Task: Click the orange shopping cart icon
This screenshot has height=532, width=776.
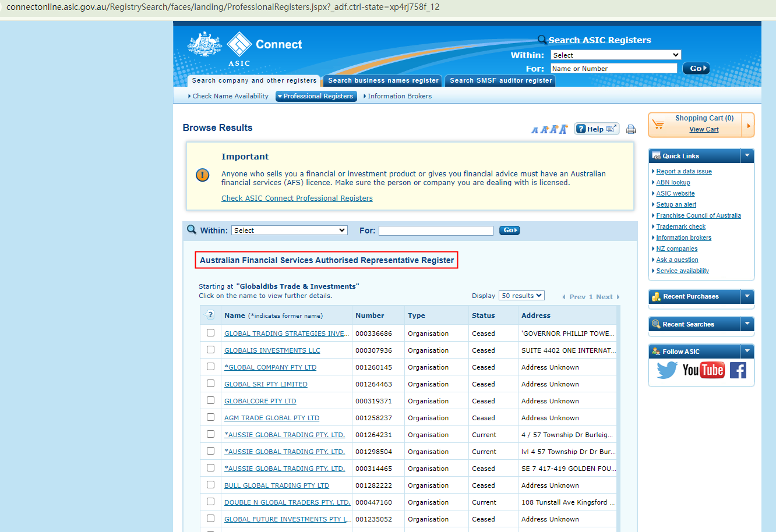Action: (x=658, y=125)
